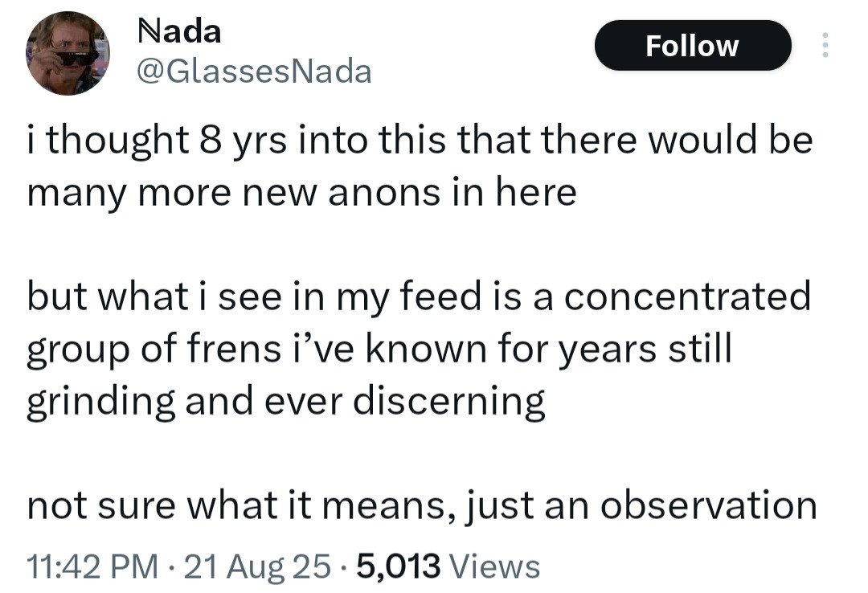Click the word 'concentrated' in the tweet

click(687, 296)
